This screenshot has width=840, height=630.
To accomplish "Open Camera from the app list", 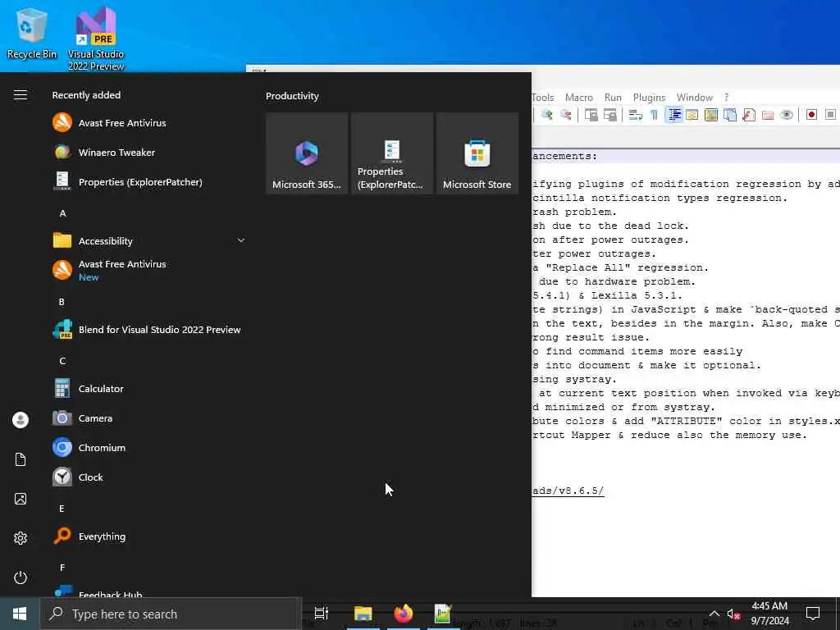I will click(149, 418).
